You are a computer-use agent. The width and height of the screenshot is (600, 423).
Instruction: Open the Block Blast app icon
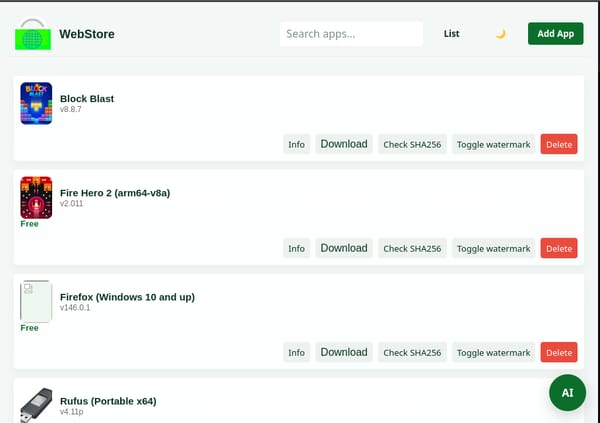point(36,103)
